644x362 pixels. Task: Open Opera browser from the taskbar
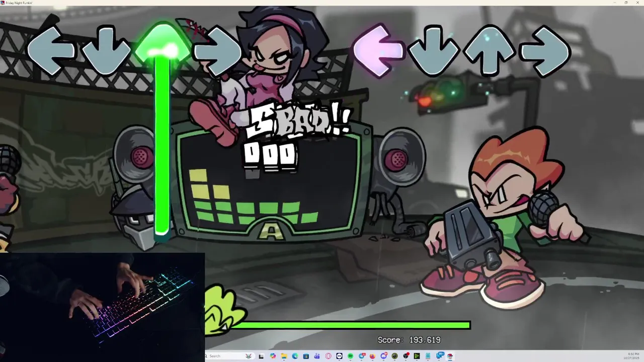[x=328, y=356]
